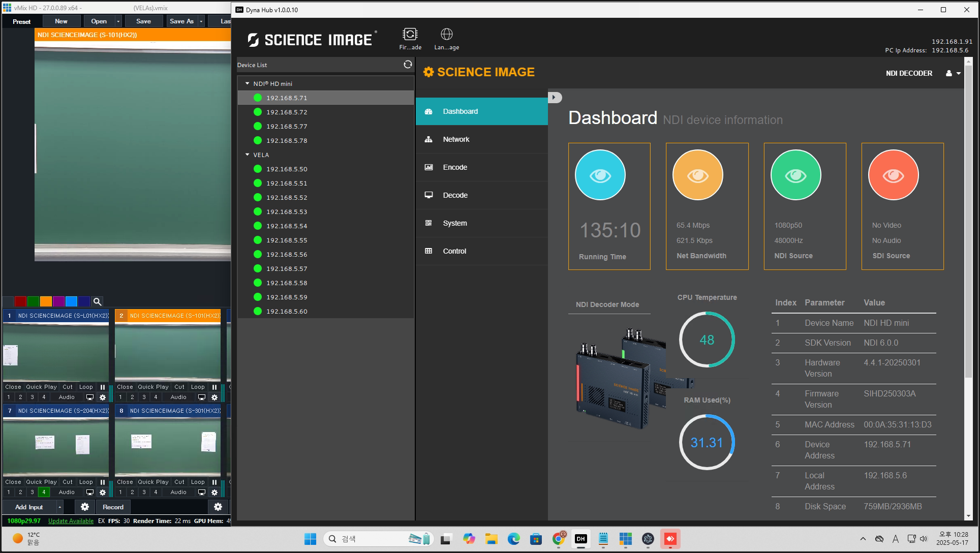Screen dimensions: 980x553
Task: Click the Open button in vMix
Action: [x=99, y=21]
